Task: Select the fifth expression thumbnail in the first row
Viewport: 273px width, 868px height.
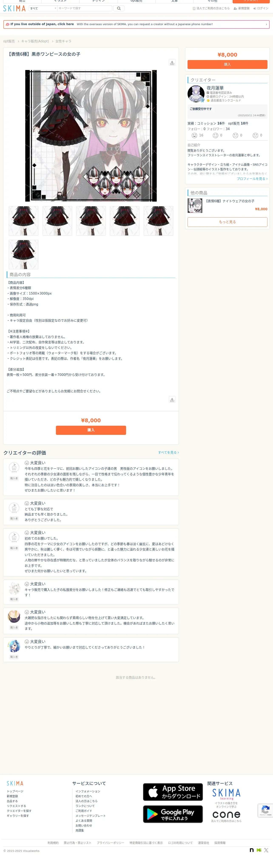Action: (x=159, y=221)
